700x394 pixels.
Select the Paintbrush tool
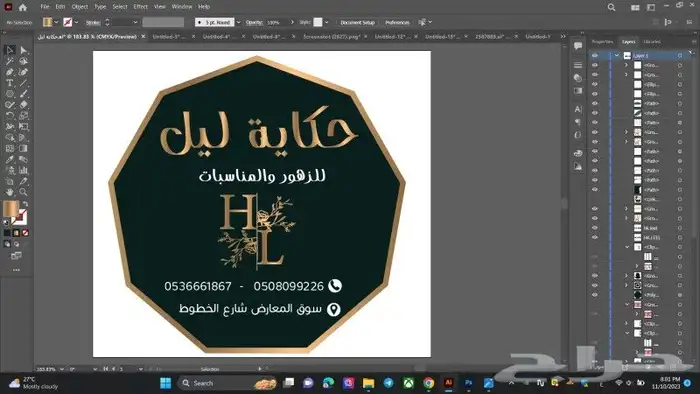coord(23,94)
